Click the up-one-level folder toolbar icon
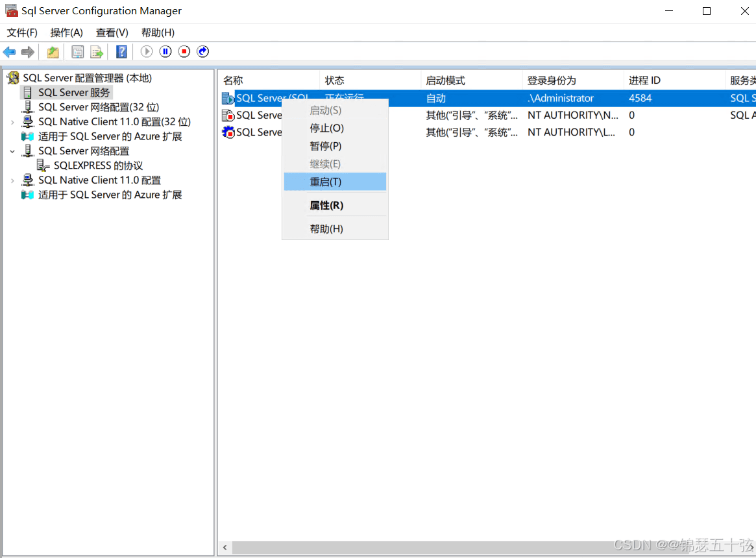Image resolution: width=756 pixels, height=558 pixels. [53, 52]
